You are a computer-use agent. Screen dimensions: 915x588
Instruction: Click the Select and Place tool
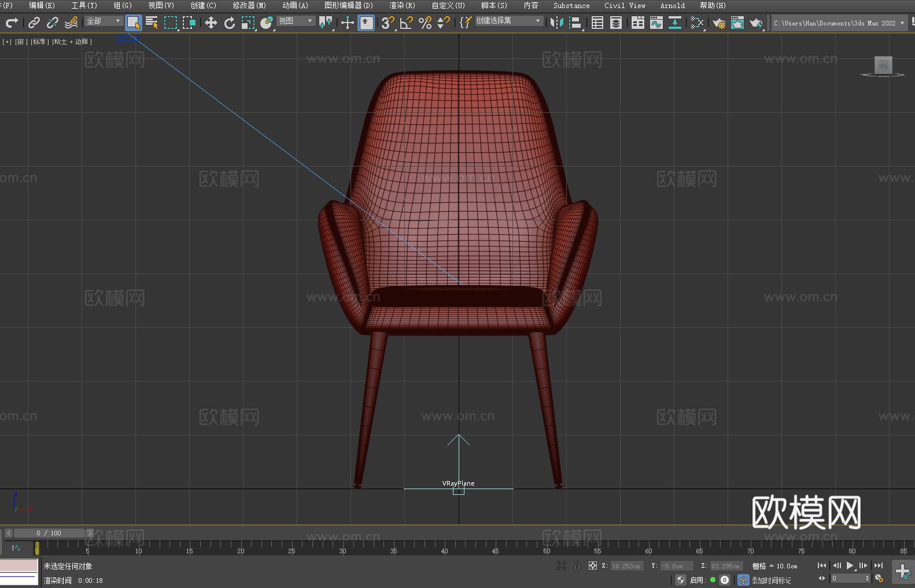click(x=267, y=23)
